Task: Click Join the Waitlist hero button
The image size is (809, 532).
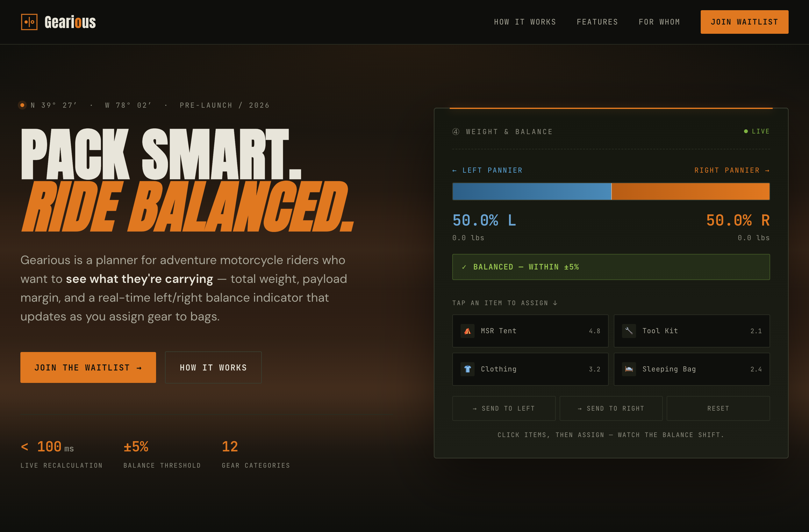Action: [88, 368]
